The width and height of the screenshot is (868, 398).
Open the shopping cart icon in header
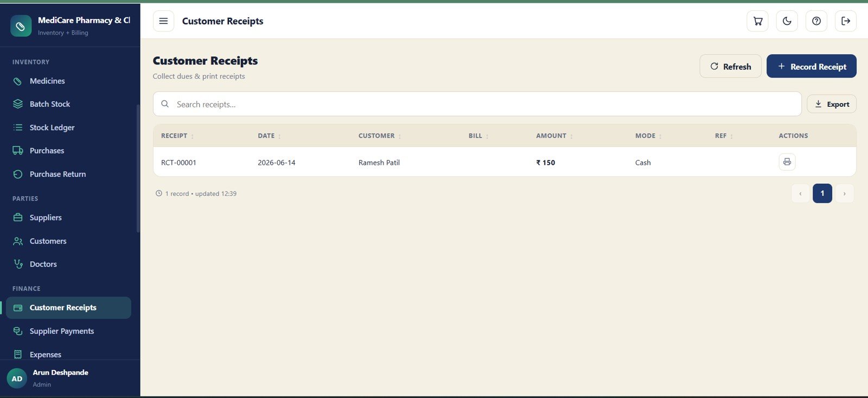[758, 21]
